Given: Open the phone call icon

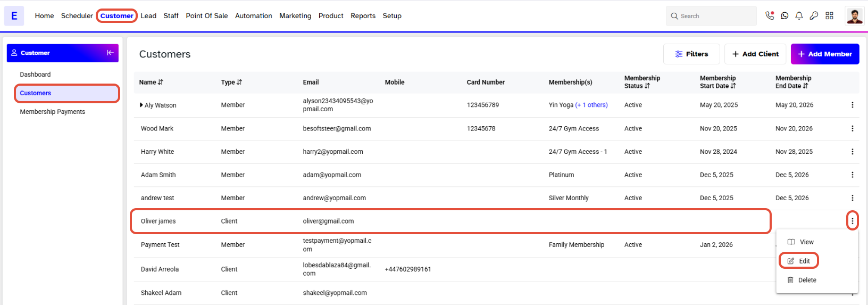Looking at the screenshot, I should pyautogui.click(x=770, y=16).
